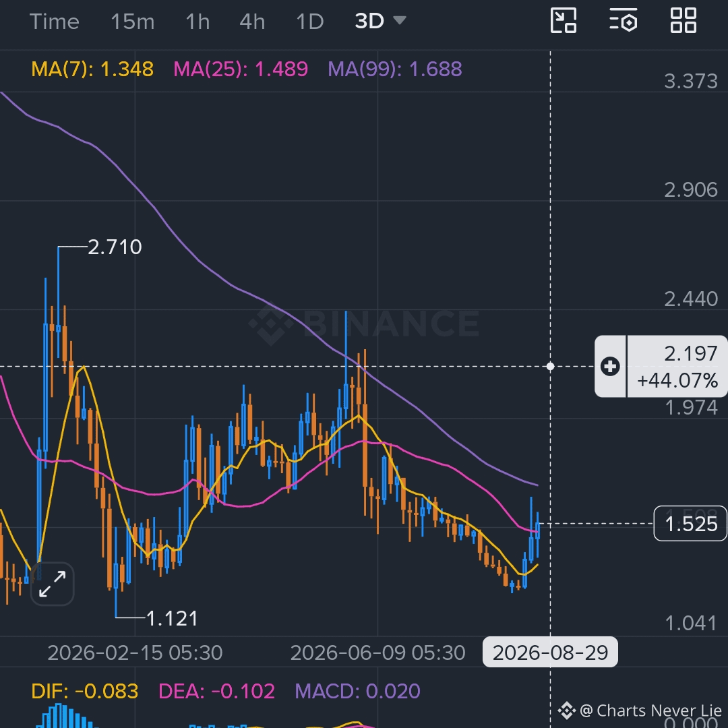
Task: Open the 3D interval dropdown
Action: (380, 21)
